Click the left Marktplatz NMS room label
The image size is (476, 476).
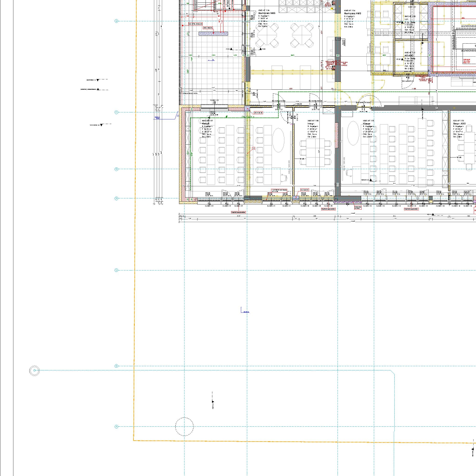pos(267,13)
